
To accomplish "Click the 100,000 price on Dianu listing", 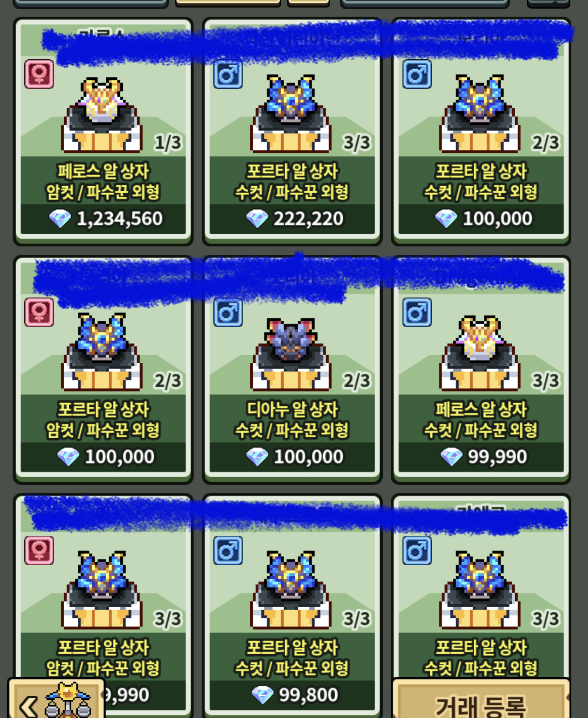I will pyautogui.click(x=308, y=457).
